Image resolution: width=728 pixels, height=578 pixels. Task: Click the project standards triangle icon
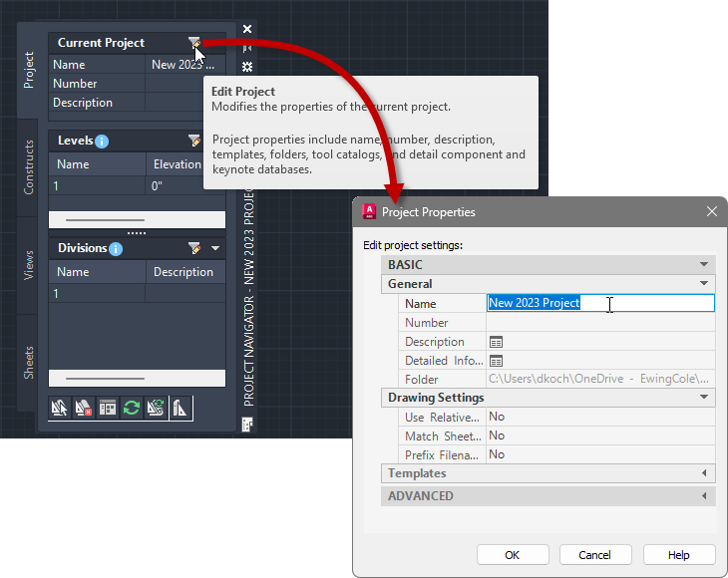[x=181, y=409]
